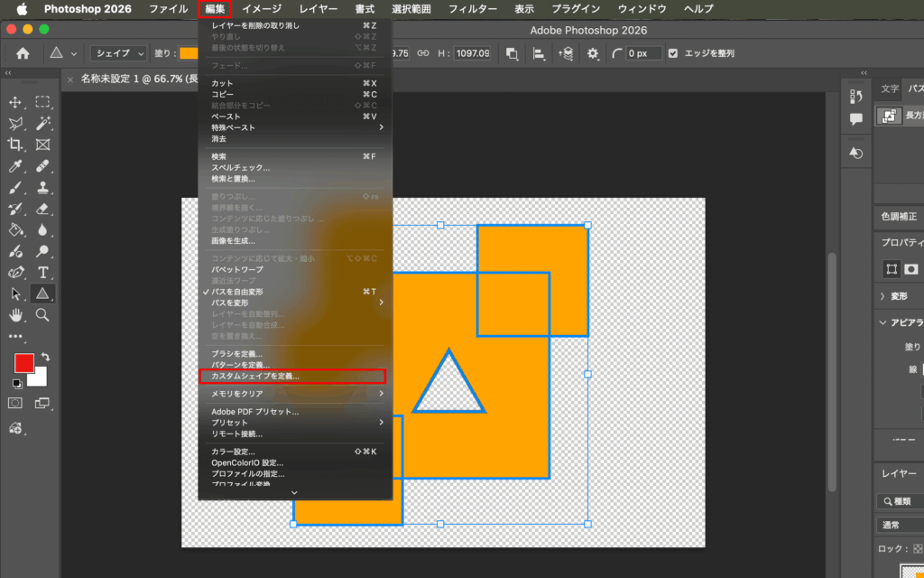
Task: Select the Crop tool
Action: [x=15, y=144]
